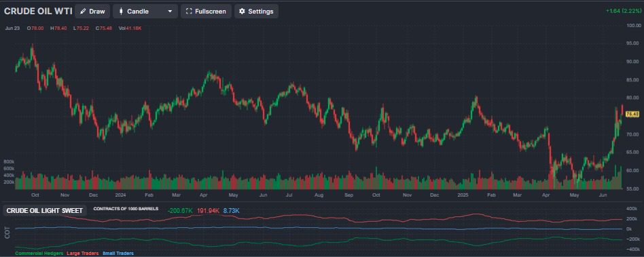The height and width of the screenshot is (257, 644).
Task: Click the +1.64 (2.22%) price change readout
Action: point(620,10)
